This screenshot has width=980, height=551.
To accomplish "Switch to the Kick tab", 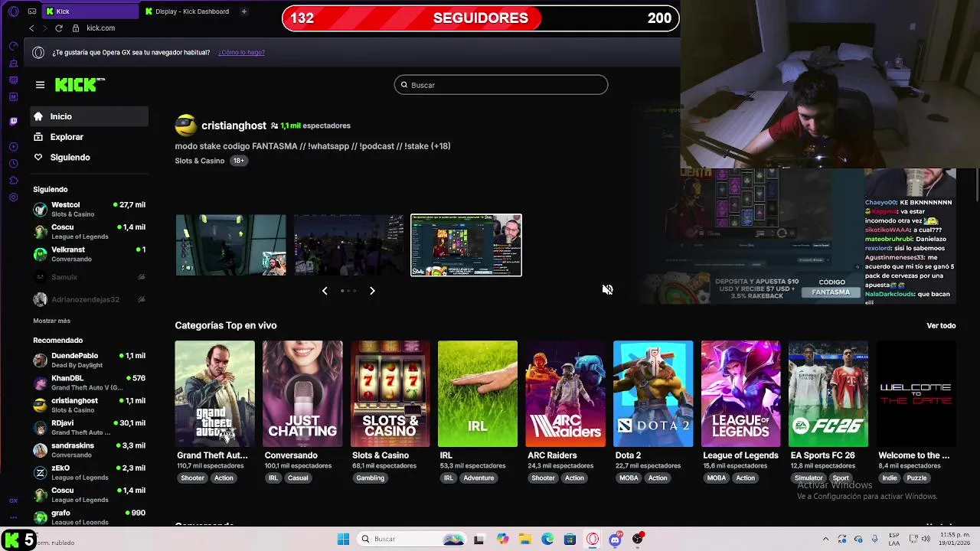I will pyautogui.click(x=90, y=11).
